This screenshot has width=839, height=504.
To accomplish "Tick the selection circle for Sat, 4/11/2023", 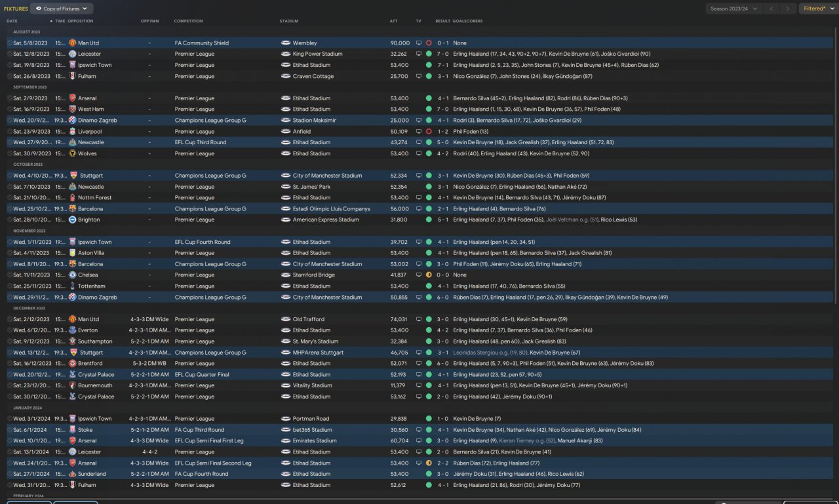I will (10, 253).
